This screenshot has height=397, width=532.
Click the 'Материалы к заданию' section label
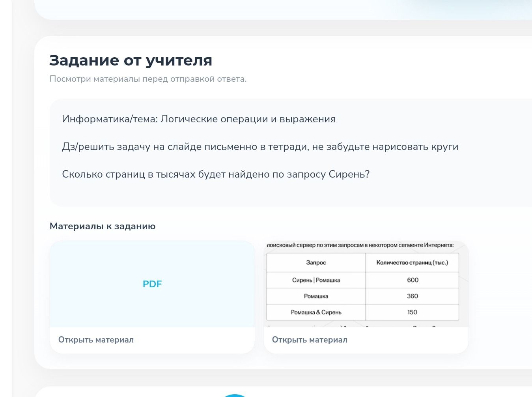coord(103,227)
